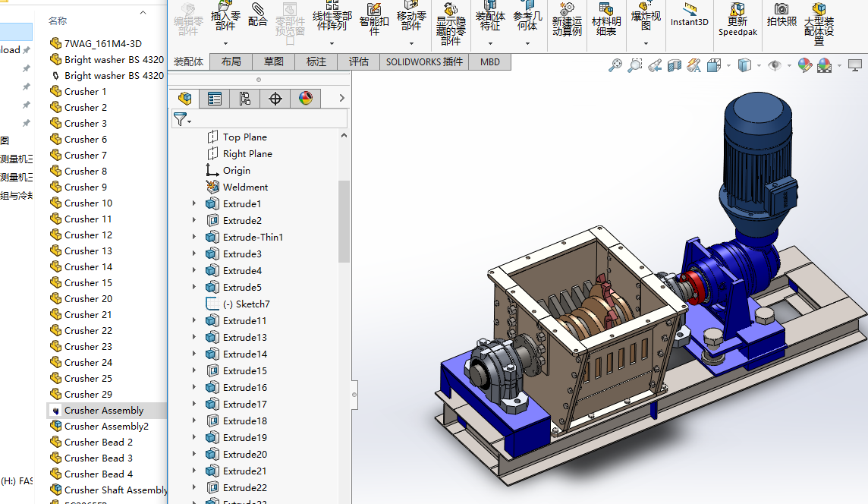Click the Update Speedpak (更新 Speedpak) tool
868x504 pixels.
point(737,20)
